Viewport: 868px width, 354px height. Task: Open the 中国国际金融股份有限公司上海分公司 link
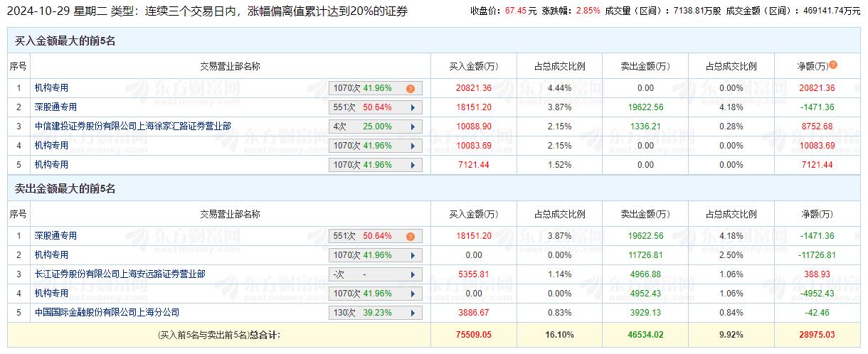(x=107, y=312)
